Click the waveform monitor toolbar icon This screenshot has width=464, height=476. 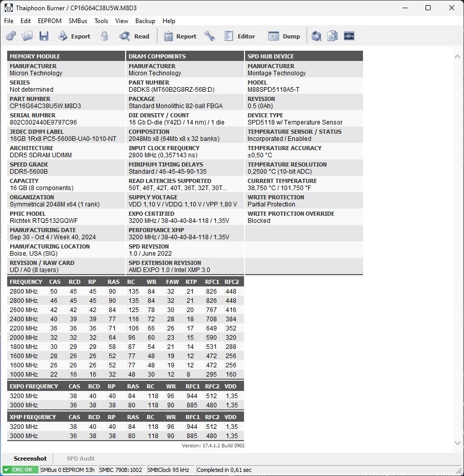click(349, 36)
